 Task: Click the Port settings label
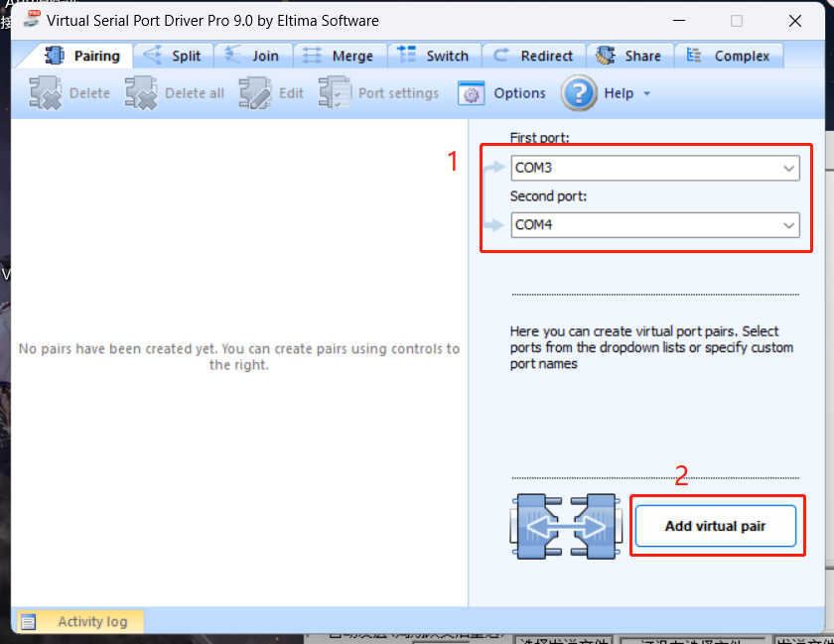tap(398, 93)
